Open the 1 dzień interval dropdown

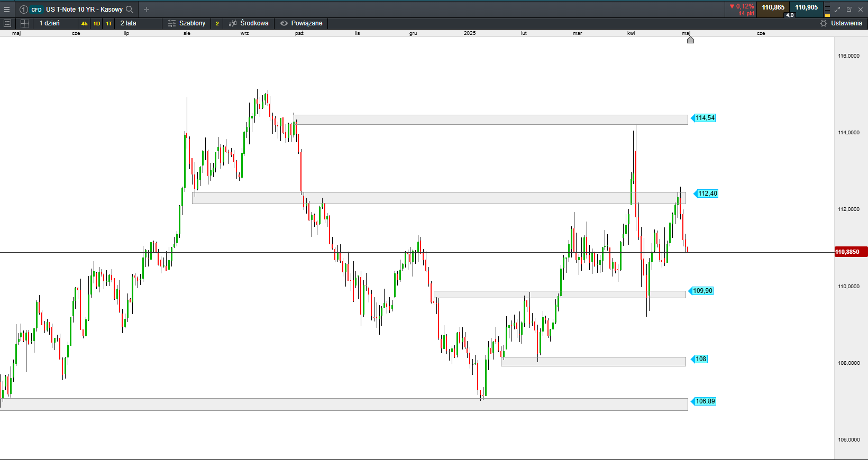tap(54, 23)
